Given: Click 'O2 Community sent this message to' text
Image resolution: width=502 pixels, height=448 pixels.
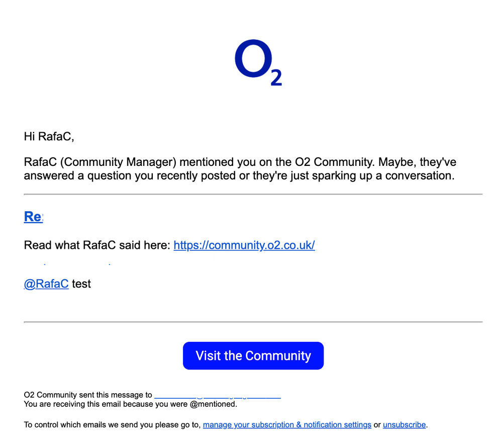Looking at the screenshot, I should (88, 395).
